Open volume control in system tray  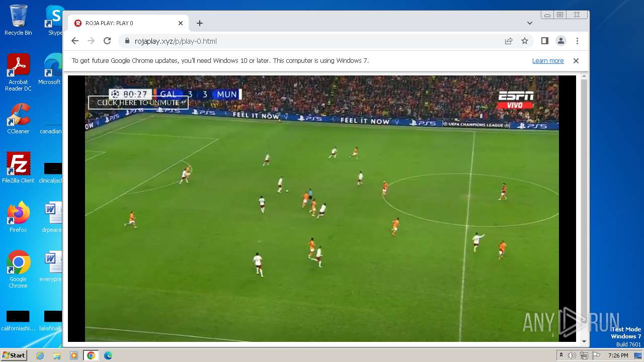coord(572,355)
